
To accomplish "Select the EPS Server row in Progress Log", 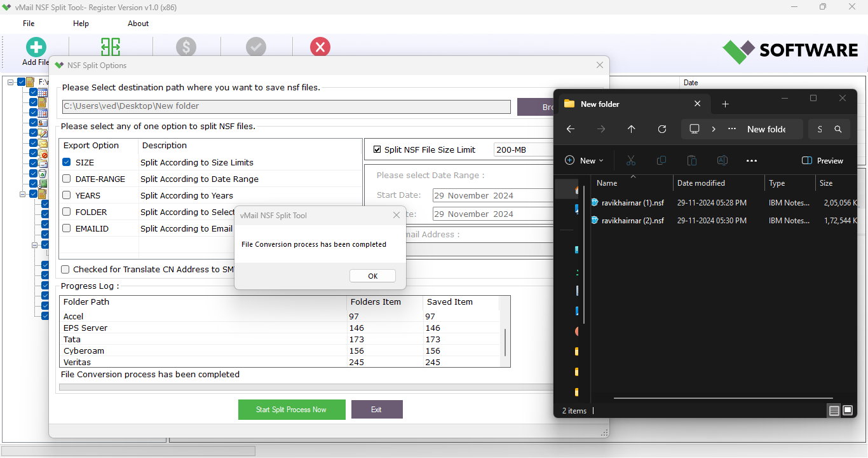I will tap(280, 328).
